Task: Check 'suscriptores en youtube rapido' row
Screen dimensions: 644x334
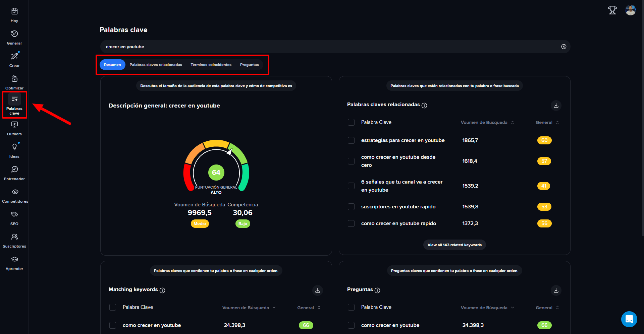Action: point(351,207)
